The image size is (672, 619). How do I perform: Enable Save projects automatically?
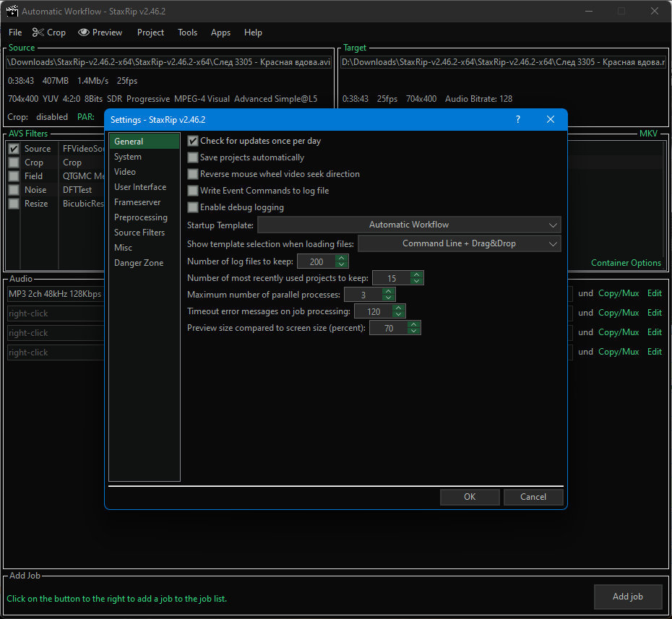click(x=193, y=157)
